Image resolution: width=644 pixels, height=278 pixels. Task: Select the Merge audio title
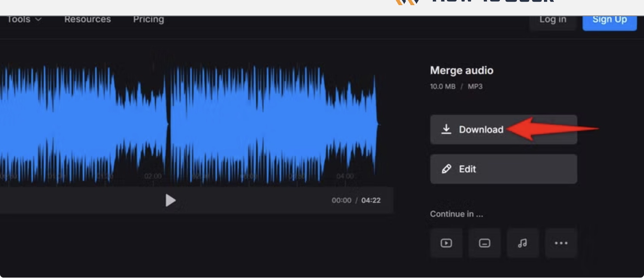coord(462,70)
